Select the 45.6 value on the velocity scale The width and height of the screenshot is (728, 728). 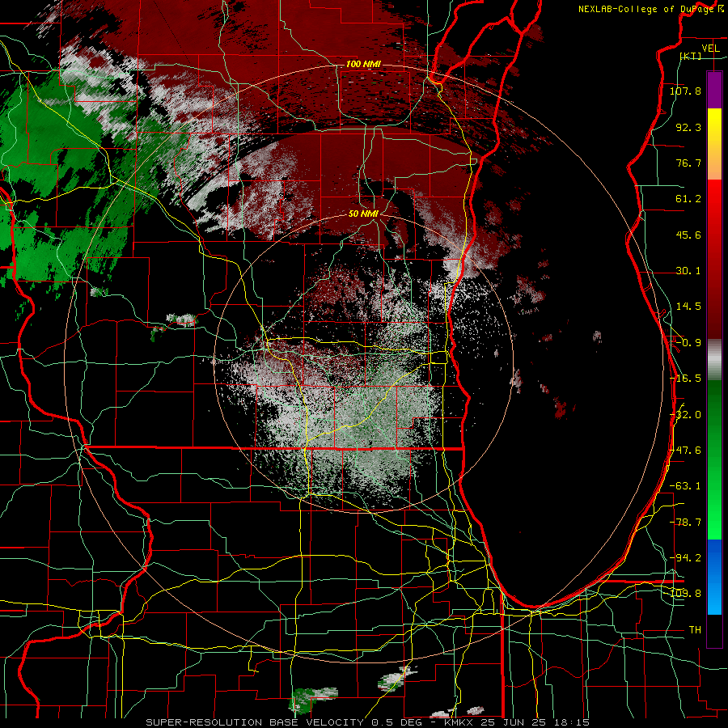click(688, 235)
